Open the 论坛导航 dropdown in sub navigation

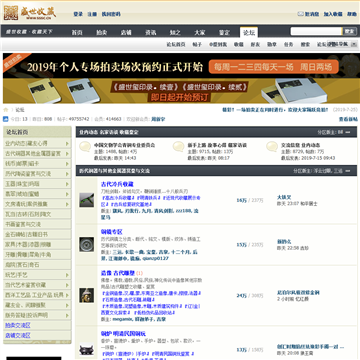pos(342,44)
